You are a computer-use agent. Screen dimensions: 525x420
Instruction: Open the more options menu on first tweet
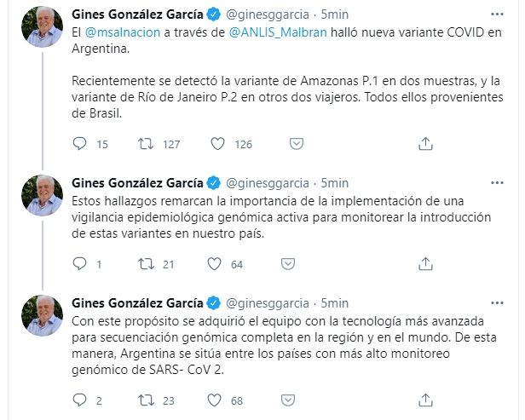(497, 14)
